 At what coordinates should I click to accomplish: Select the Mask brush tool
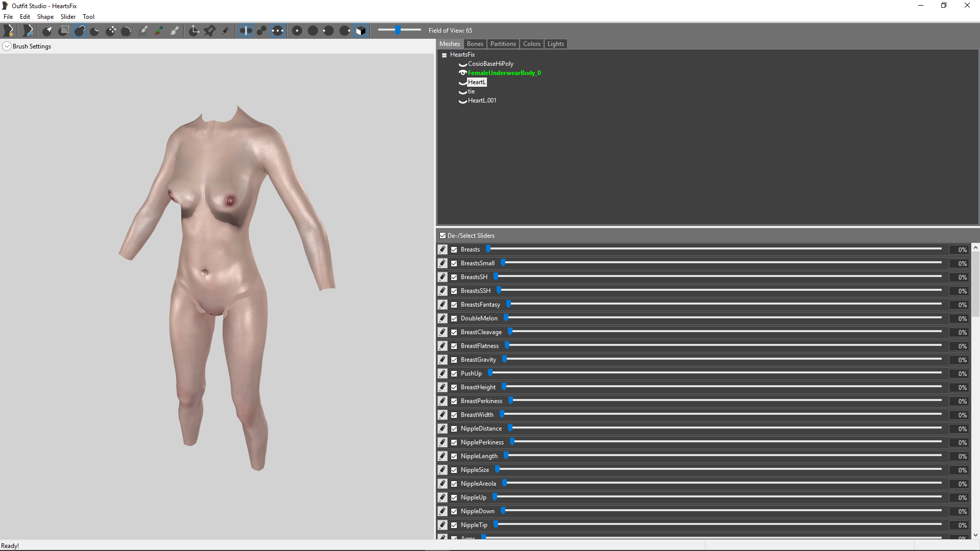click(x=64, y=31)
